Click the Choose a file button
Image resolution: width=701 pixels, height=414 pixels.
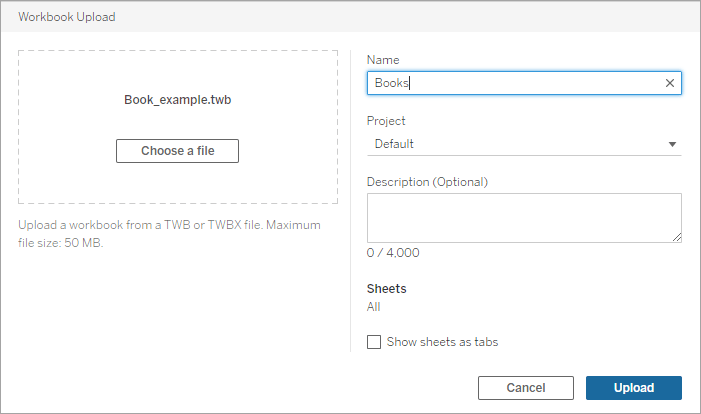click(x=177, y=151)
